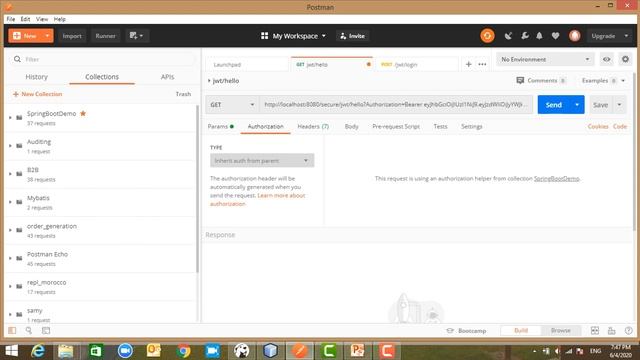Open the No Environment selector
Screen dimensions: 640x360
click(x=545, y=60)
